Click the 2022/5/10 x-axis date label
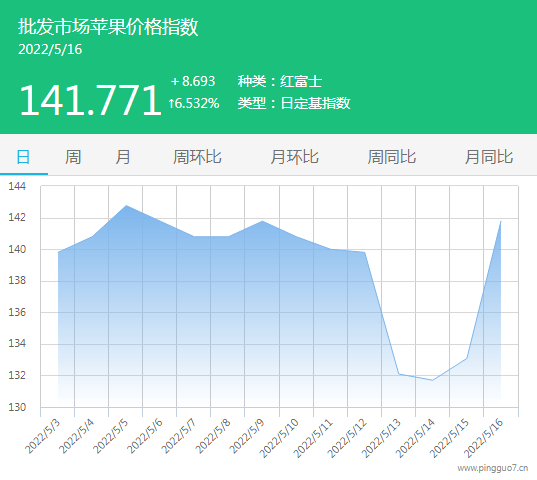The height and width of the screenshot is (480, 537). pos(279,438)
